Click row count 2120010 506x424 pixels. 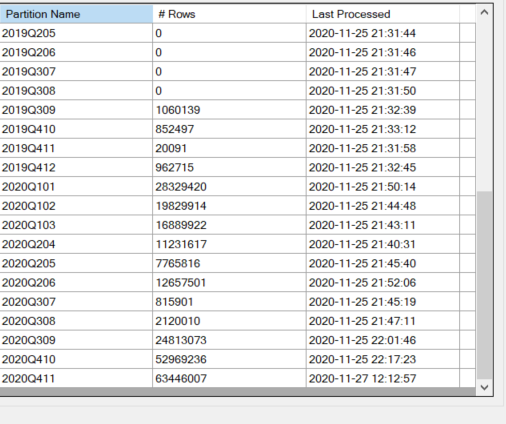pos(178,321)
